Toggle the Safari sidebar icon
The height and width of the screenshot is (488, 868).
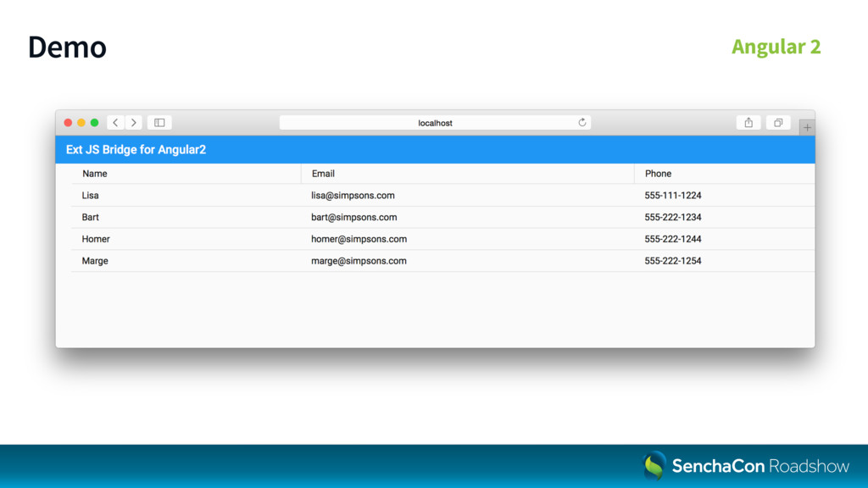[159, 122]
